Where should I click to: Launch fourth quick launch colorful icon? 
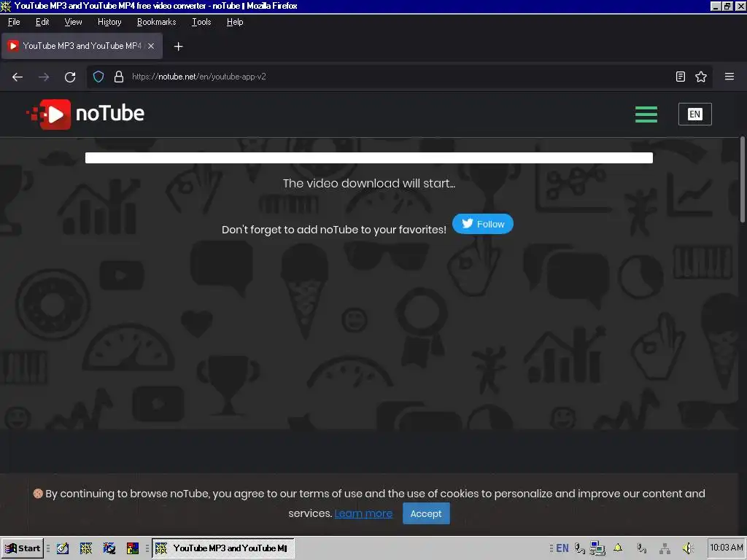pyautogui.click(x=133, y=548)
